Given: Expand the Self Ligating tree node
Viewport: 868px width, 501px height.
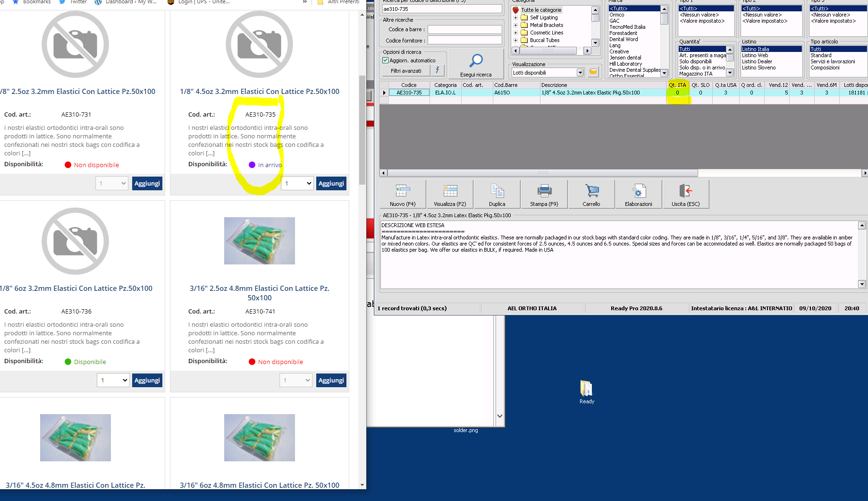Looking at the screenshot, I should click(x=515, y=17).
